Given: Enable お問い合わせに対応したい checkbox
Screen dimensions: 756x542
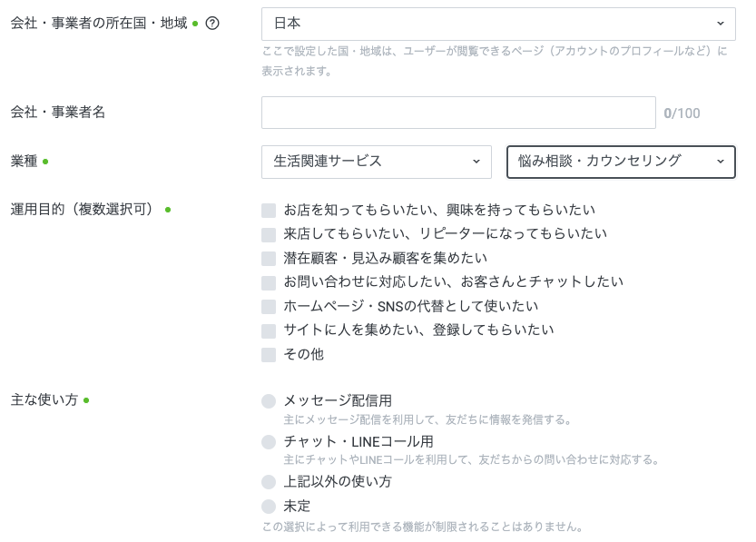Looking at the screenshot, I should point(269,282).
